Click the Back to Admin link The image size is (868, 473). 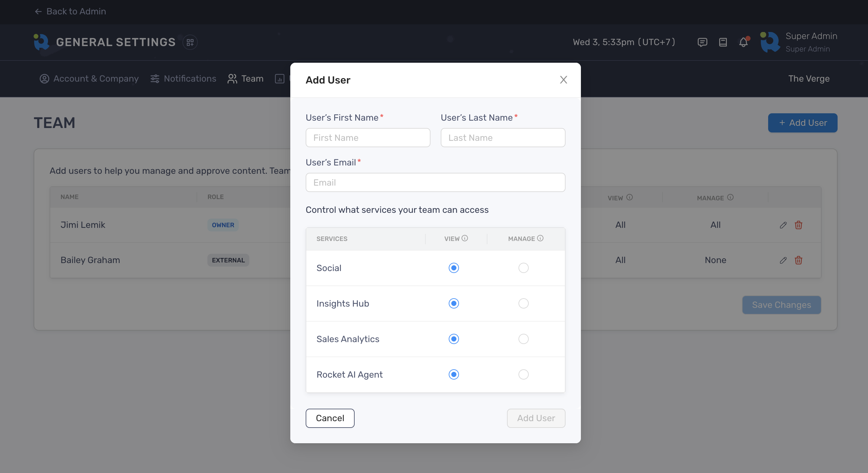70,12
